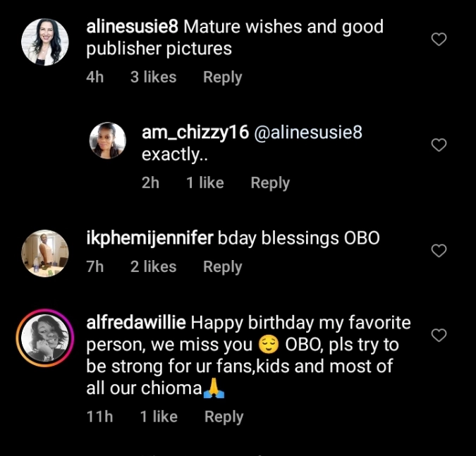Tap the alfredawillie username
The image size is (476, 456).
[x=136, y=323]
